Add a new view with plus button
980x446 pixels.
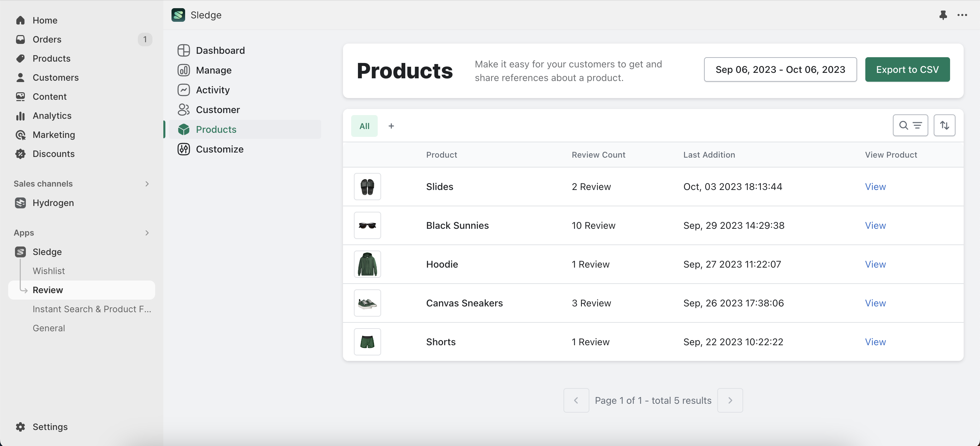(391, 126)
